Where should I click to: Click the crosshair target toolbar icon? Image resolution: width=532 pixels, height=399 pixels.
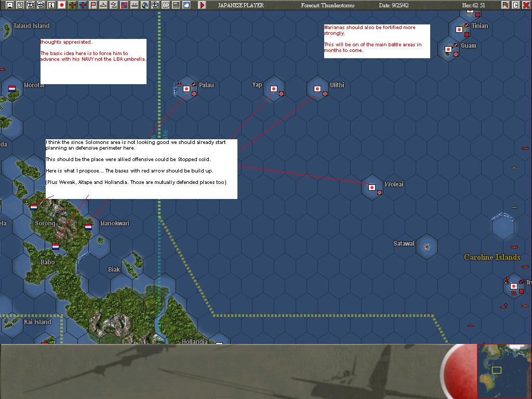[155, 5]
